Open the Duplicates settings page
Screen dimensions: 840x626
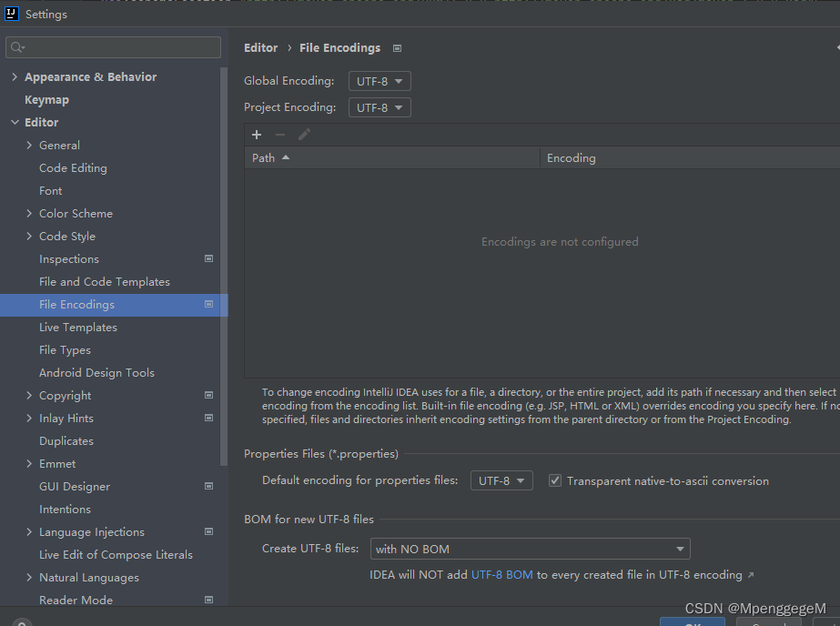(66, 441)
